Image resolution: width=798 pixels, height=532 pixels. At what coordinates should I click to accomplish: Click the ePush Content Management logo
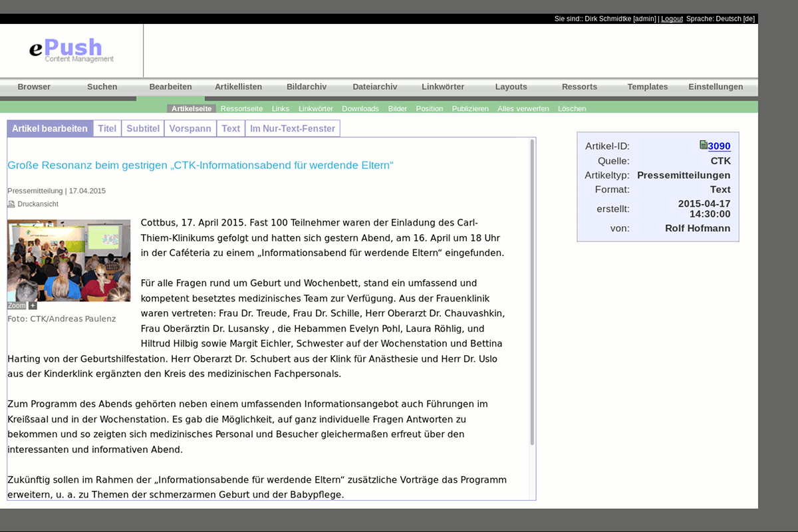pos(71,51)
